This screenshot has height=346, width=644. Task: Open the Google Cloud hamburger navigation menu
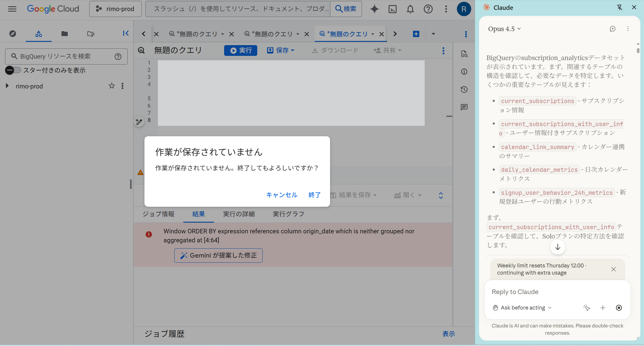point(12,9)
